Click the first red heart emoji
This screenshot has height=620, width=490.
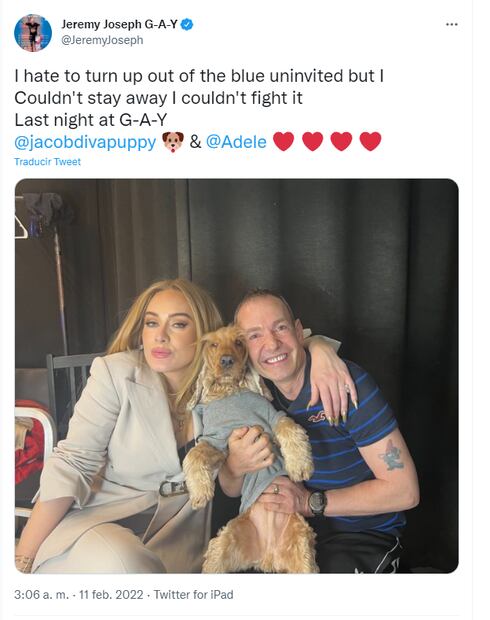tap(284, 142)
